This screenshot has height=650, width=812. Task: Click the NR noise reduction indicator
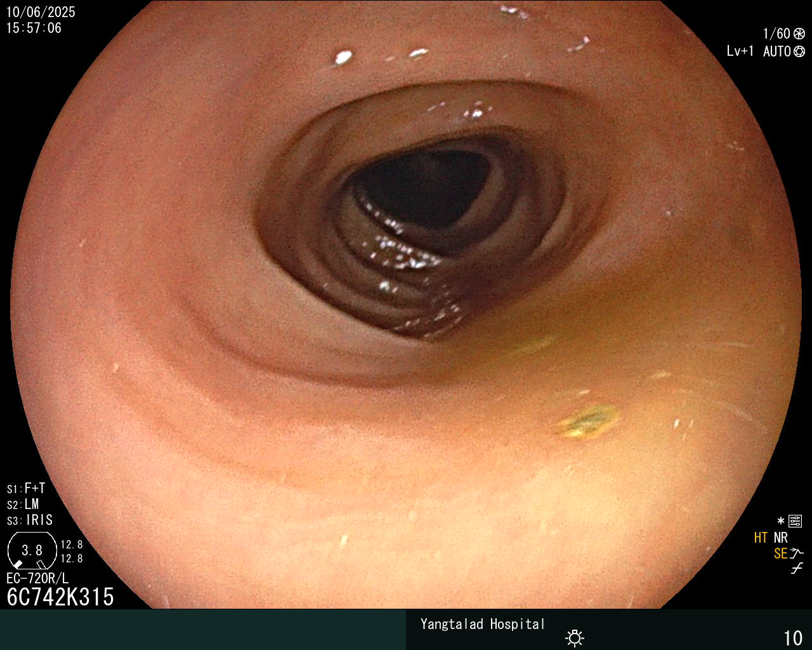point(781,538)
